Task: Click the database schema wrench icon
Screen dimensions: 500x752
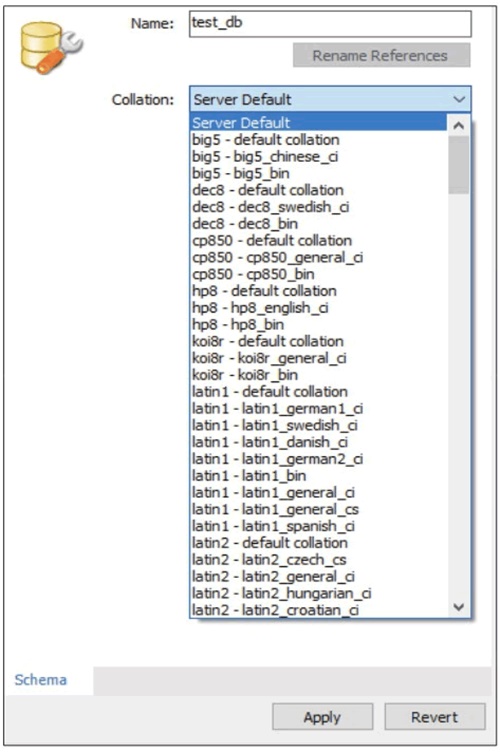Action: 51,48
